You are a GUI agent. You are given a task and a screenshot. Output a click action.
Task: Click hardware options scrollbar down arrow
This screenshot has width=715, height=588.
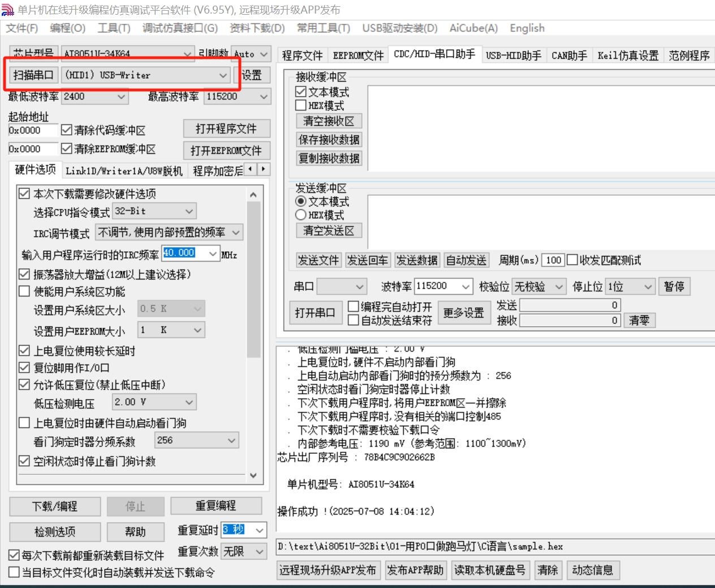[253, 475]
